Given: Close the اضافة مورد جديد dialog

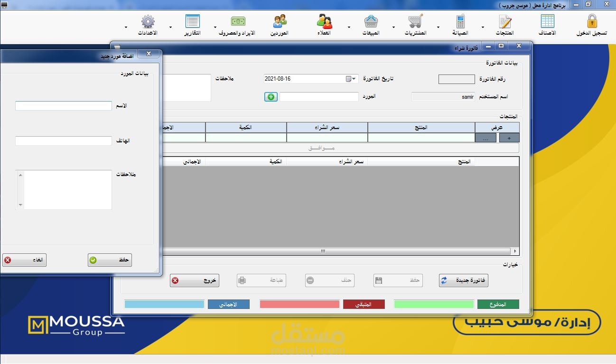Looking at the screenshot, I should coord(149,54).
